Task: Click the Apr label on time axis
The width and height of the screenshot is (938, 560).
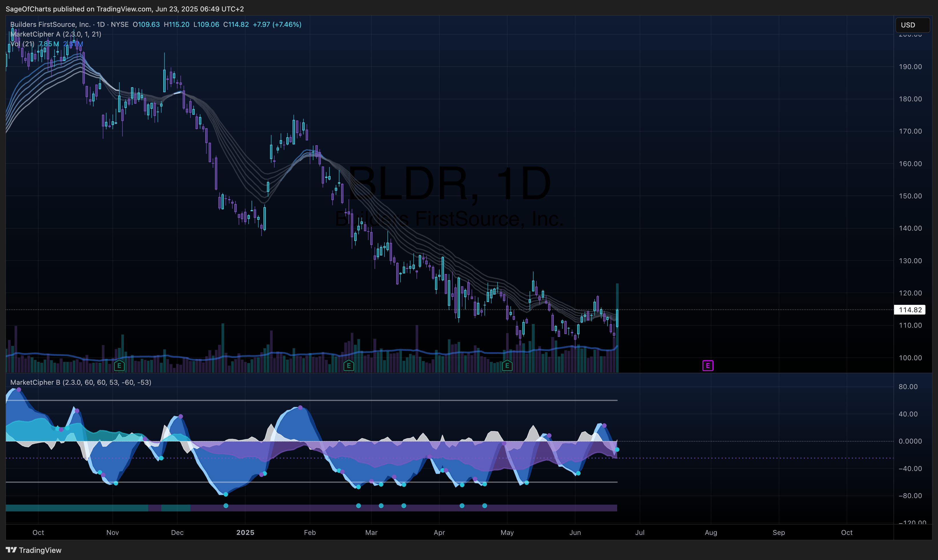Action: point(439,532)
